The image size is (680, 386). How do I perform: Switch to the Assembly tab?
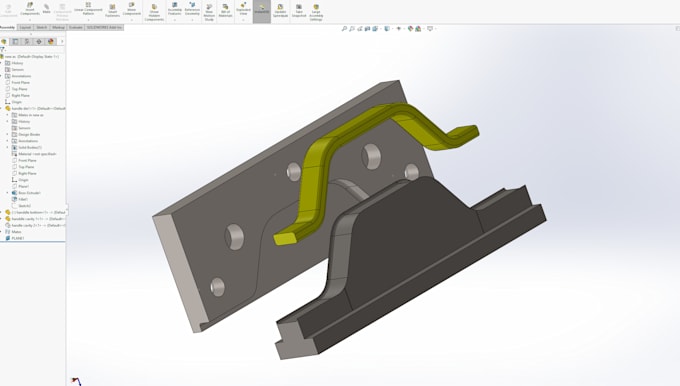[7, 27]
